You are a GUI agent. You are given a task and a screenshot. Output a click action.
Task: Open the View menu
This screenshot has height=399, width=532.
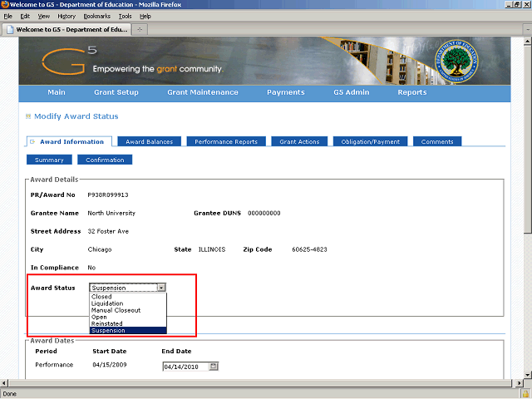pos(44,17)
